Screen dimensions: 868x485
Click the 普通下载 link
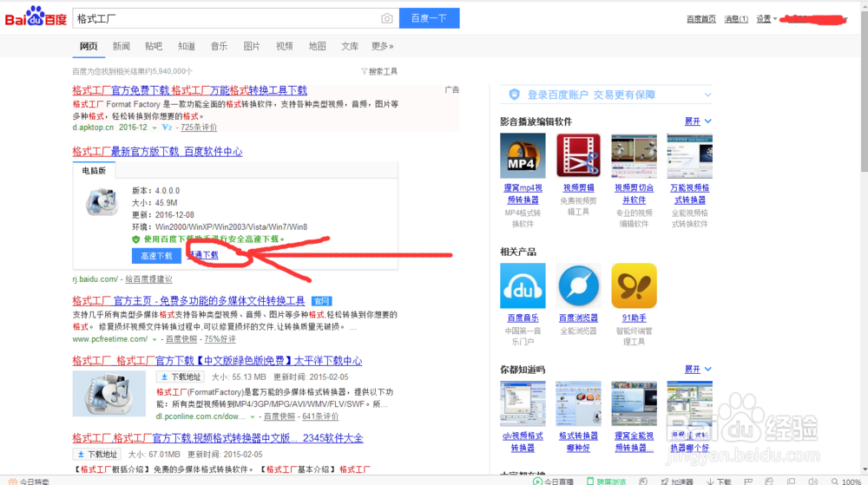pos(203,255)
